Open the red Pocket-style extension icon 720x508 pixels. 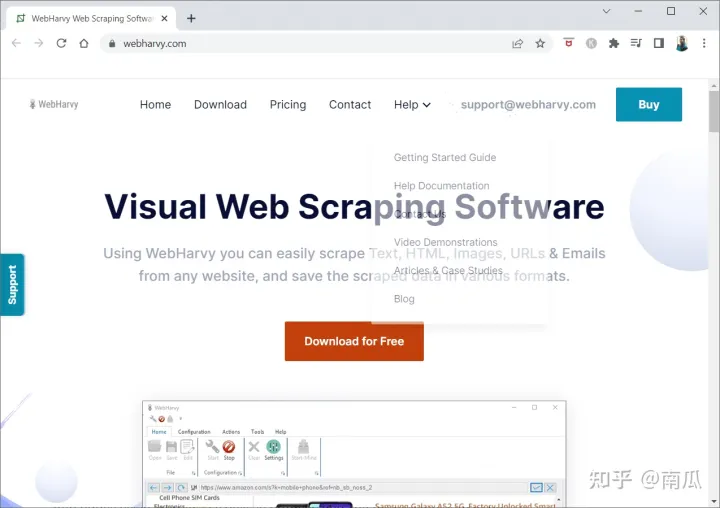[x=568, y=43]
